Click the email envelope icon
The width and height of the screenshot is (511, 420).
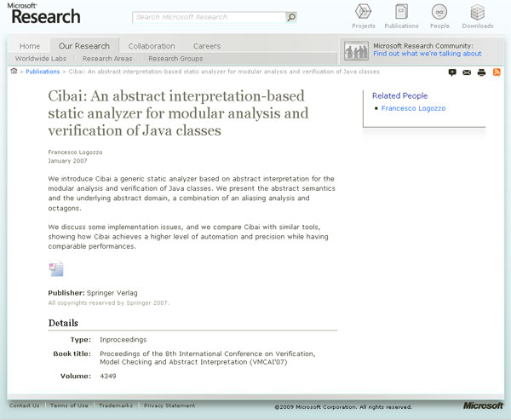tap(467, 72)
